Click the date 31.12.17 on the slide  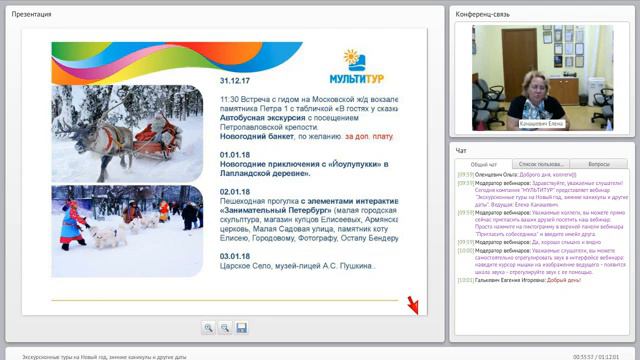point(235,81)
